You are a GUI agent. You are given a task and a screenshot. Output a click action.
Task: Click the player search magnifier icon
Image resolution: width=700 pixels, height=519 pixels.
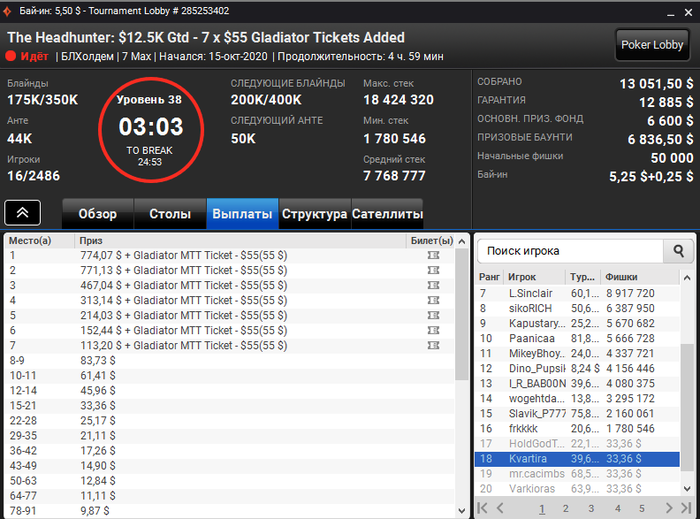tap(678, 251)
